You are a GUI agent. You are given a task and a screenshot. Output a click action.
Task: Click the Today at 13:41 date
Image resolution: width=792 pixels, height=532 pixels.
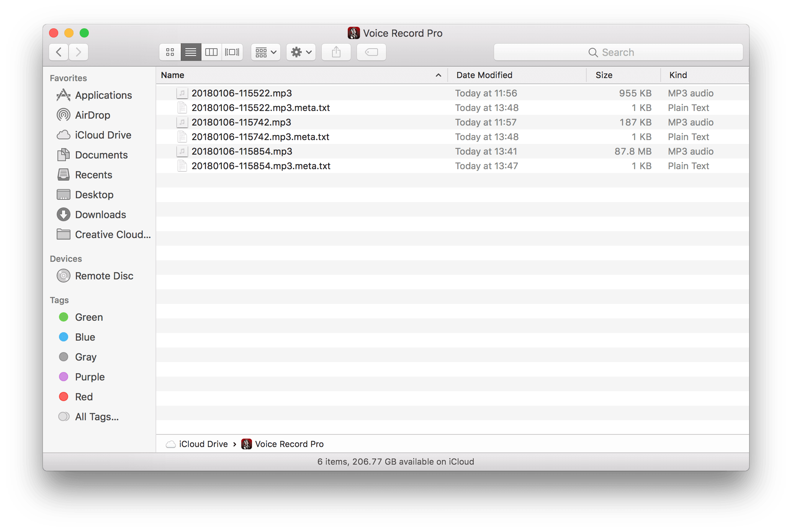point(486,151)
